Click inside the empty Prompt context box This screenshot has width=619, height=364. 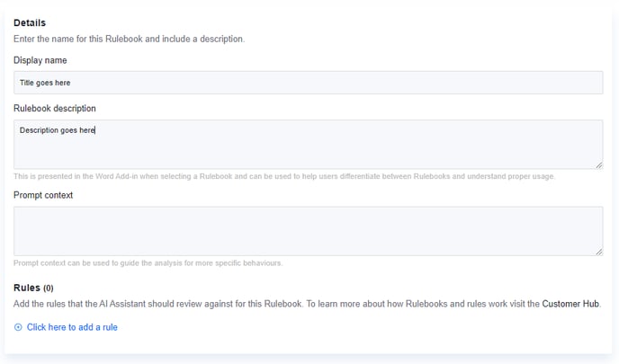[x=308, y=231]
